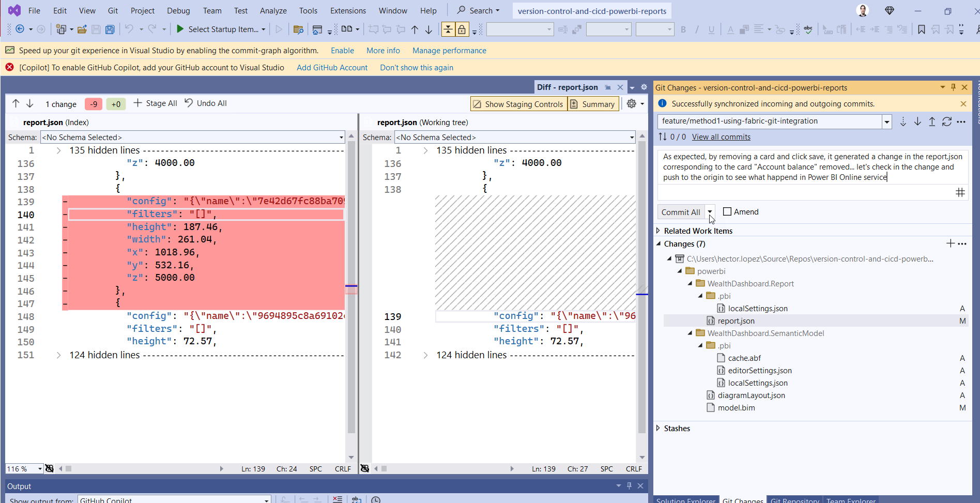Jump to the previous difference using the up arrow
Image resolution: width=980 pixels, height=503 pixels.
(x=15, y=103)
